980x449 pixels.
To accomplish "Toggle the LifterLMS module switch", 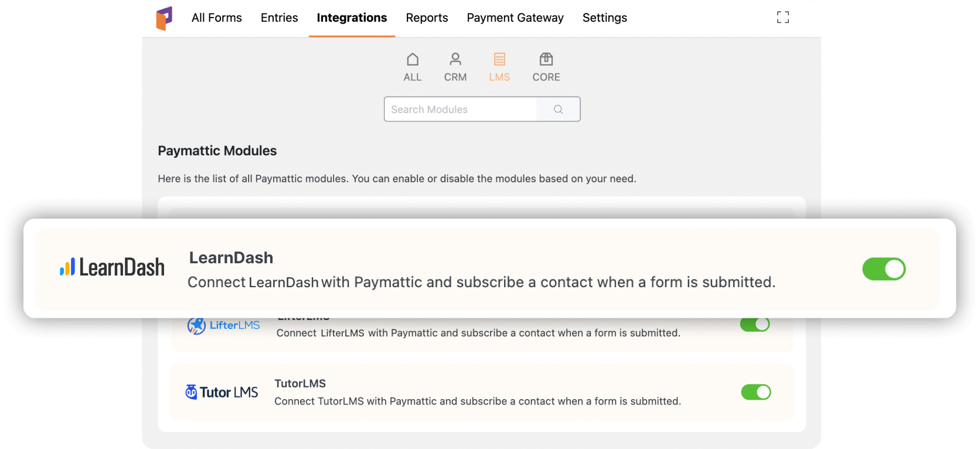I will [755, 324].
